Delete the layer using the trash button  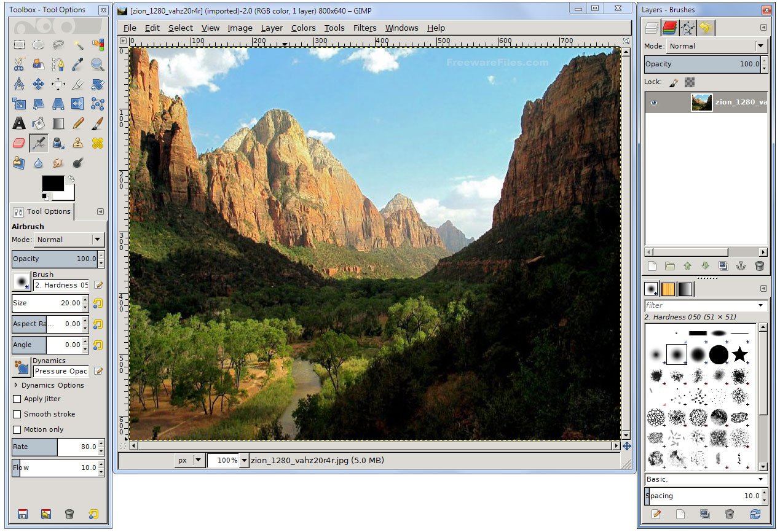[x=760, y=265]
